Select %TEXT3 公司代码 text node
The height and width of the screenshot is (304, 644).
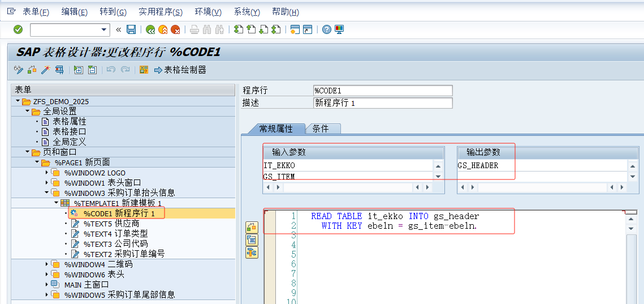pyautogui.click(x=116, y=243)
